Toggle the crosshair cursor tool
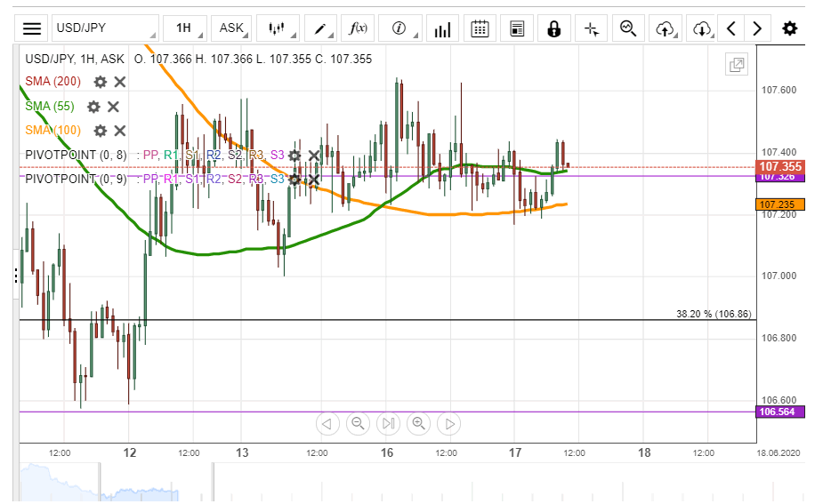Image resolution: width=823 pixels, height=504 pixels. pos(592,28)
